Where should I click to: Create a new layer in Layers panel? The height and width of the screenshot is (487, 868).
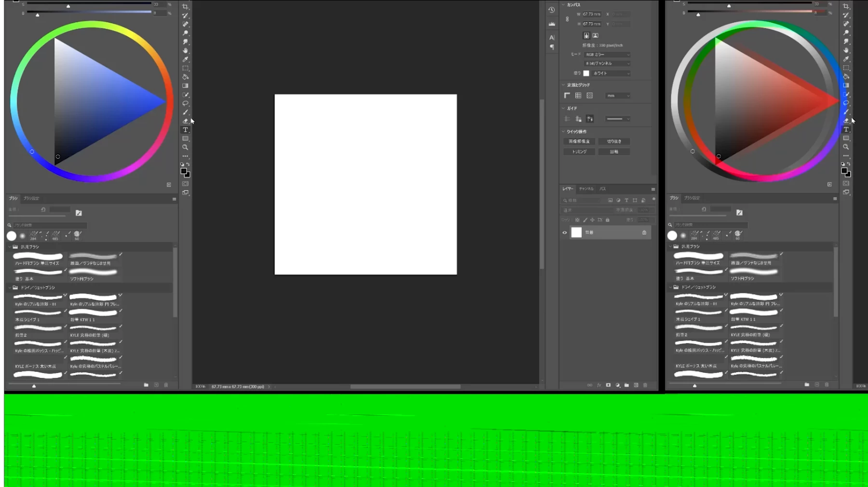point(636,385)
